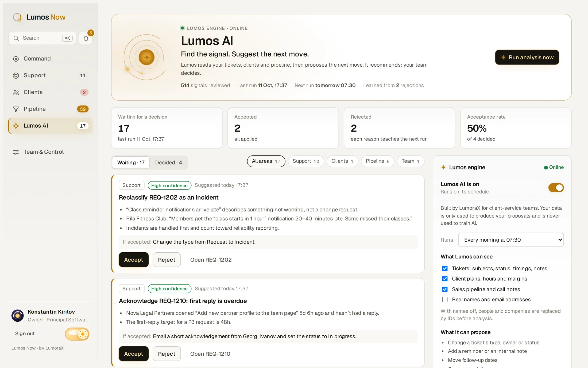Filter proposals by Team 1
This screenshot has width=588, height=368.
[x=411, y=161]
